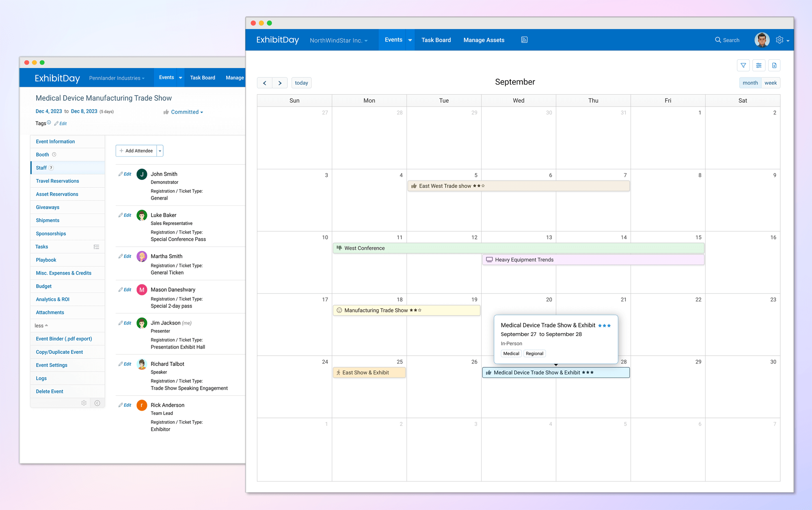This screenshot has width=812, height=510.
Task: Go to next month with right arrow
Action: click(280, 83)
